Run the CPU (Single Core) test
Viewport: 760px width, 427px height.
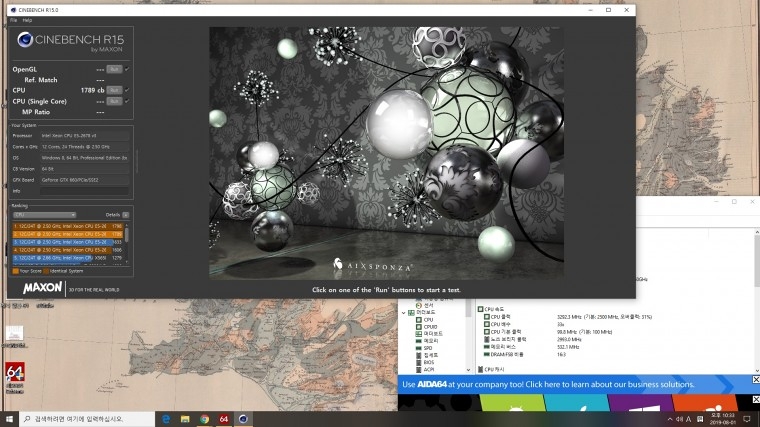pyautogui.click(x=114, y=101)
